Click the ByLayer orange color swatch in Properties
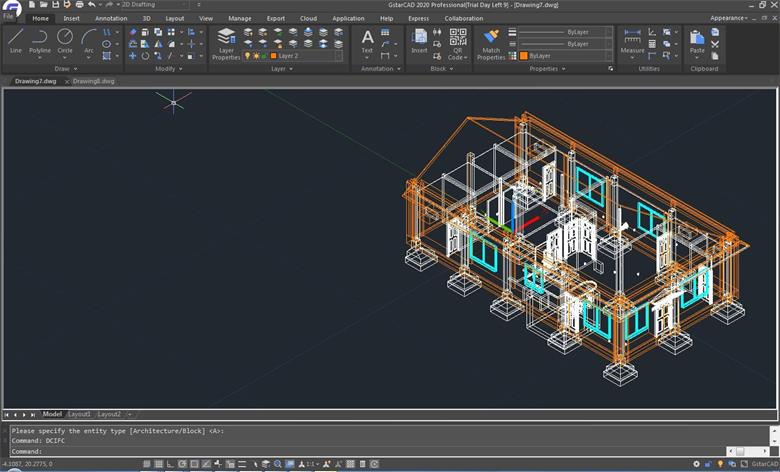Image resolution: width=780 pixels, height=472 pixels. pyautogui.click(x=523, y=56)
